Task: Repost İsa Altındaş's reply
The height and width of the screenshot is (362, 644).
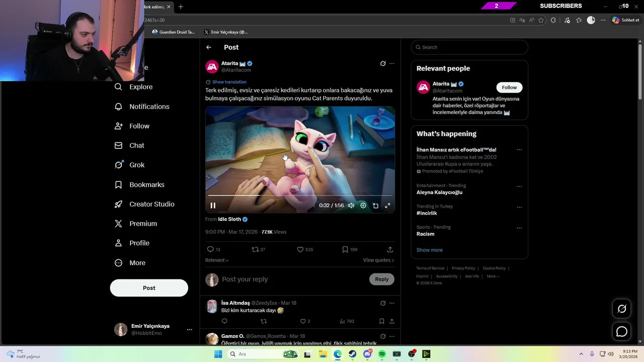Action: [264, 321]
